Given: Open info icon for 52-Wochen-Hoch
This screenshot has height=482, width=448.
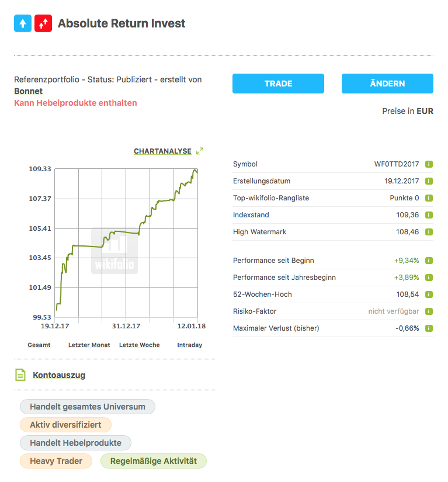Looking at the screenshot, I should tap(429, 294).
